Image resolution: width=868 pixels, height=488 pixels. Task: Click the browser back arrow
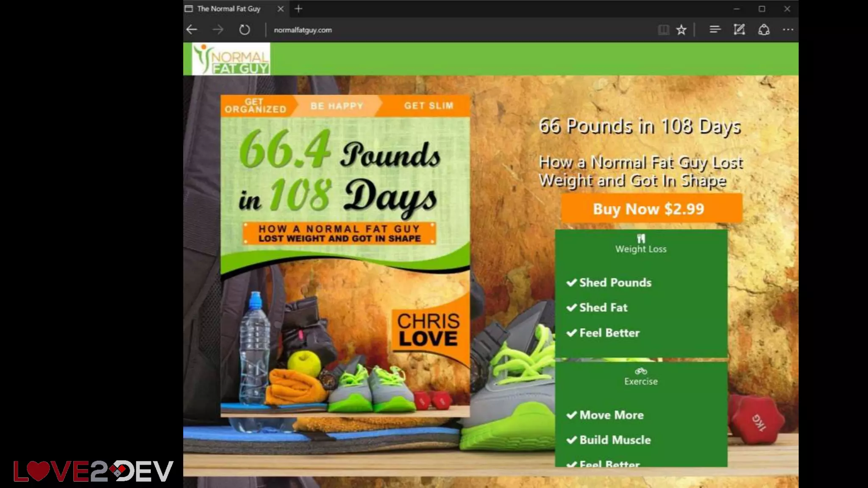(x=192, y=30)
